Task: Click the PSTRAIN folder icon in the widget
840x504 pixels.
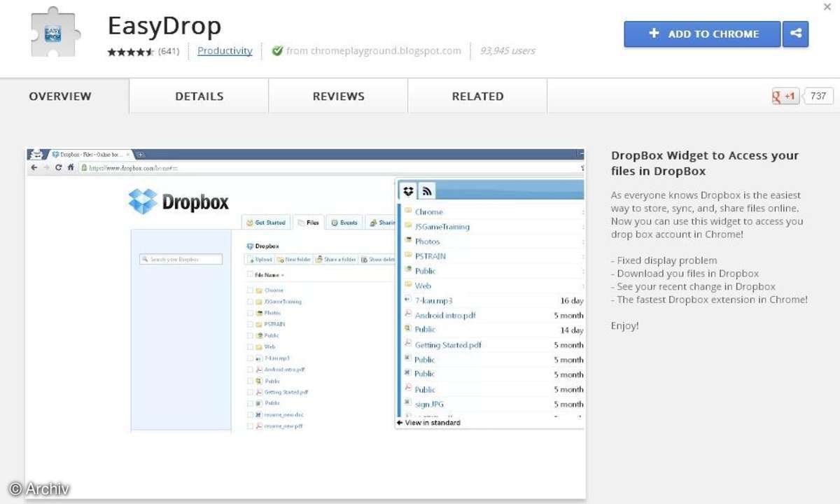Action: (408, 255)
